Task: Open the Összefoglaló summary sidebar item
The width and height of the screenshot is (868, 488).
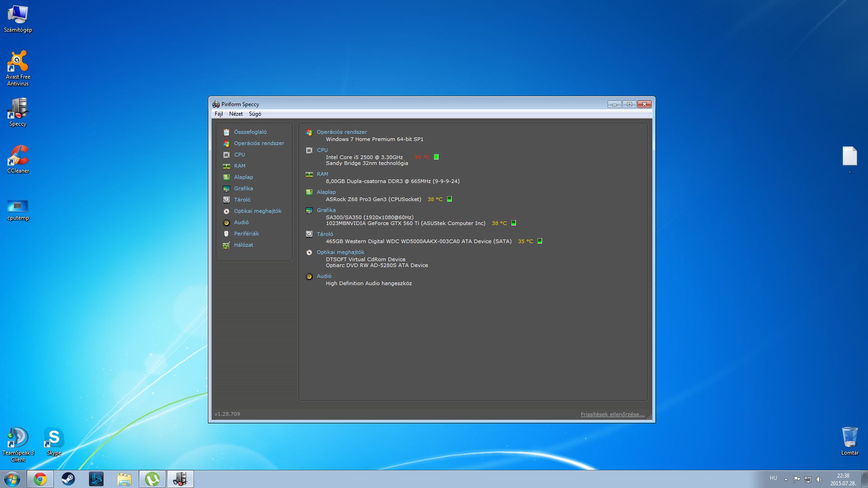Action: point(250,132)
